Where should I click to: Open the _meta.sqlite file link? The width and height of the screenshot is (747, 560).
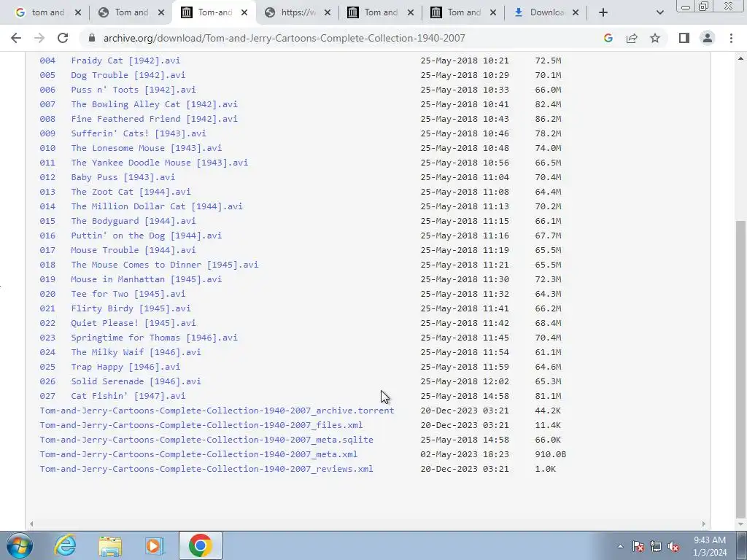tap(206, 440)
